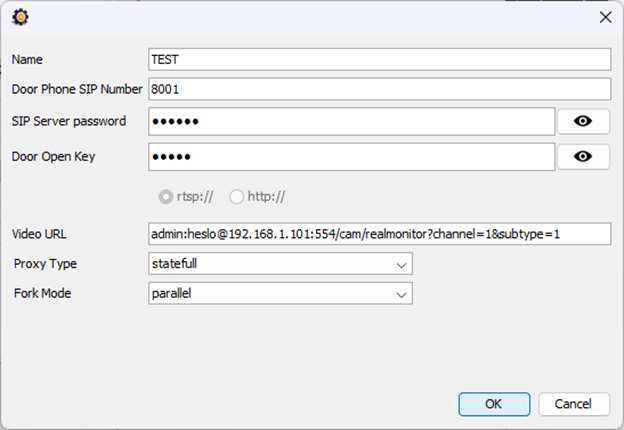Focus the Video URL text field
Image resolution: width=624 pixels, height=430 pixels.
tap(379, 234)
